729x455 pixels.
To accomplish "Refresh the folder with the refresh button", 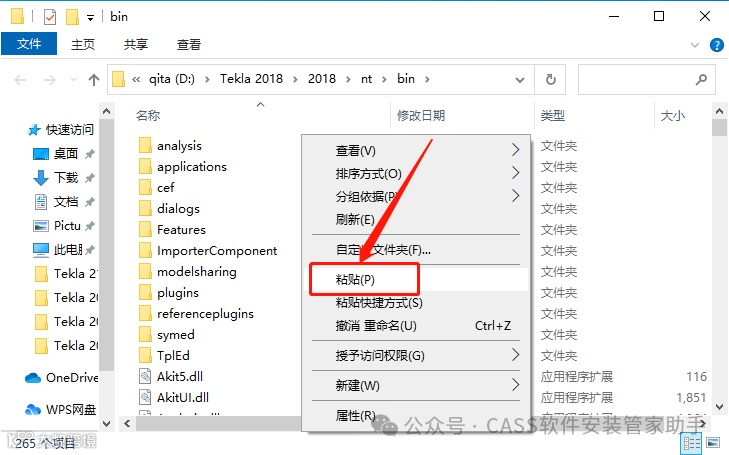I will coord(550,79).
